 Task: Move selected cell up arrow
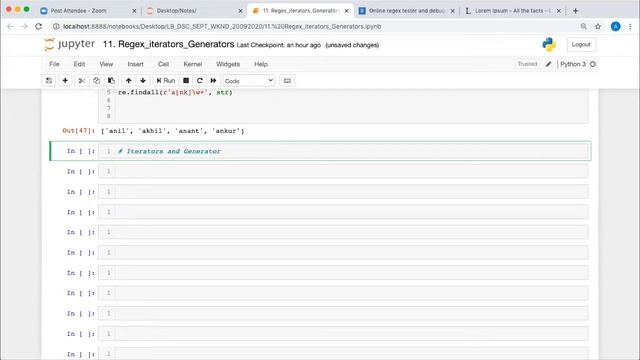click(x=129, y=81)
